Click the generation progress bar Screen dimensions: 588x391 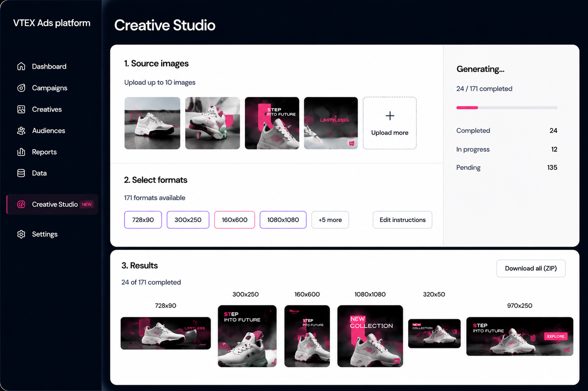[x=507, y=108]
